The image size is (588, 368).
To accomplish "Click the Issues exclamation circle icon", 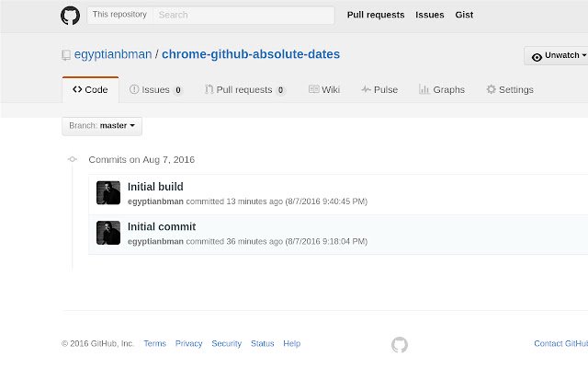I will click(x=134, y=89).
